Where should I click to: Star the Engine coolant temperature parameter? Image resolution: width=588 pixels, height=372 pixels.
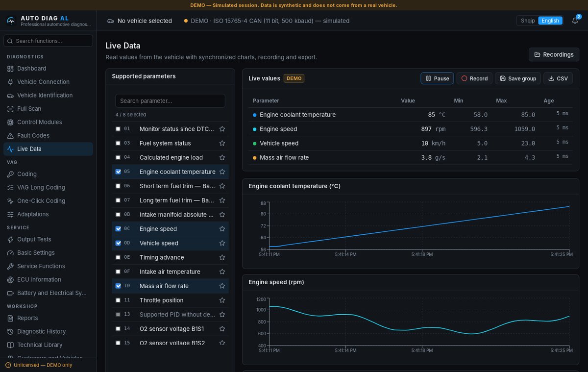[222, 172]
